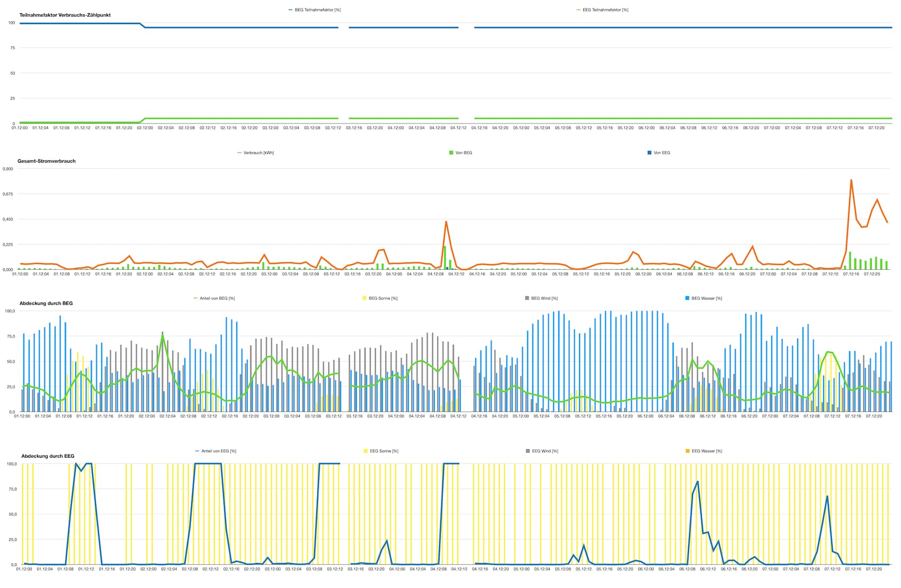Click the green Von BEG legend marker
The width and height of the screenshot is (901, 588).
(x=451, y=153)
